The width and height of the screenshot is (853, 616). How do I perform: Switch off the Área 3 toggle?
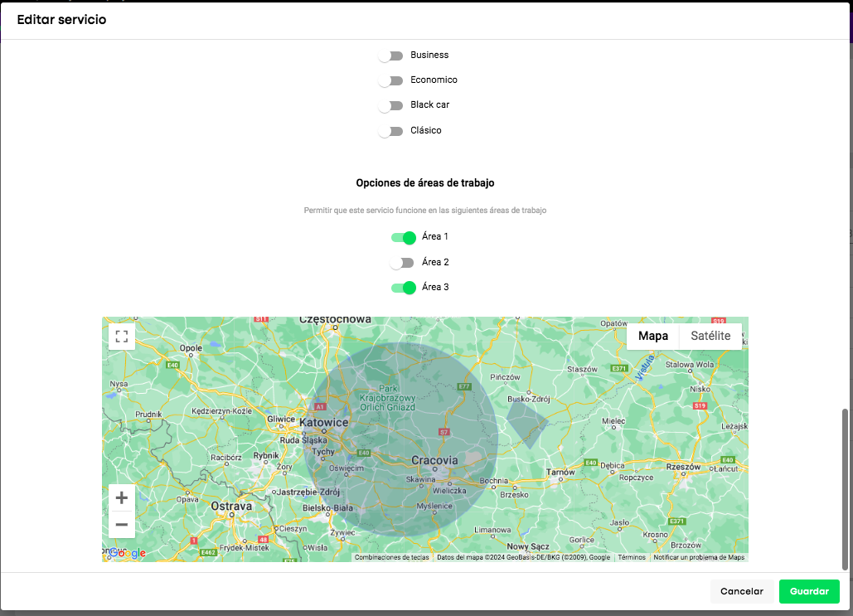tap(403, 288)
